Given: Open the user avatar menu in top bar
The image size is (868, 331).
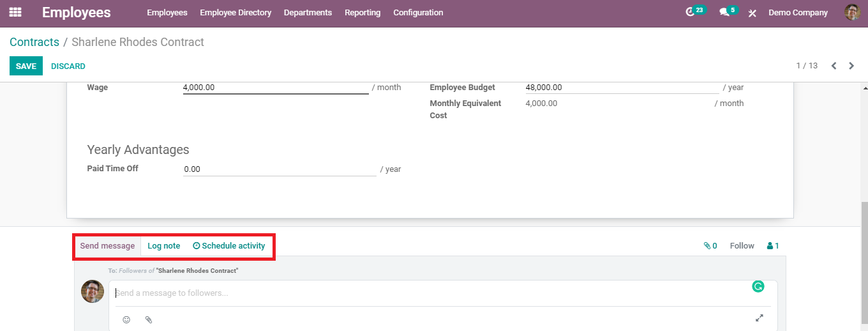Looking at the screenshot, I should [852, 12].
